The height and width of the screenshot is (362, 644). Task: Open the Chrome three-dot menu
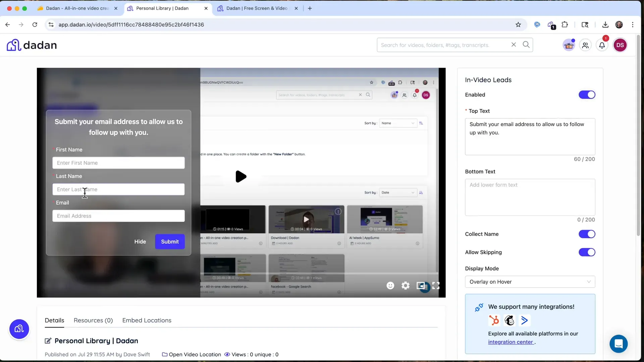pyautogui.click(x=633, y=24)
